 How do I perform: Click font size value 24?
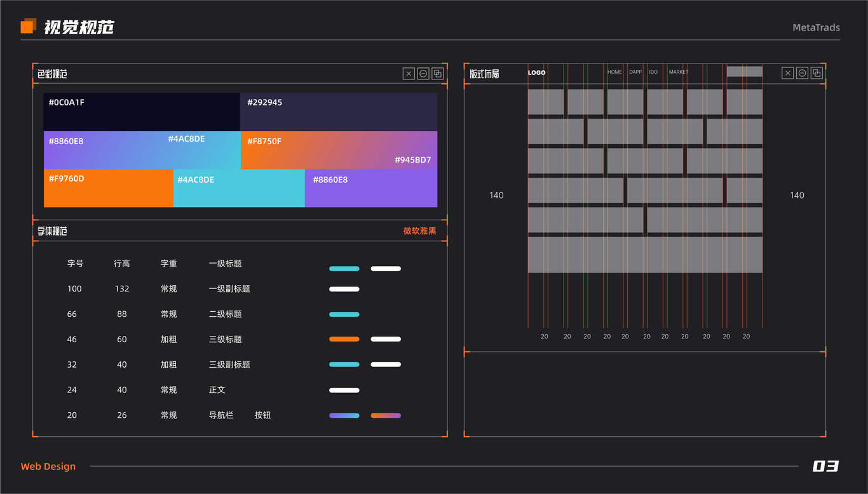(72, 390)
